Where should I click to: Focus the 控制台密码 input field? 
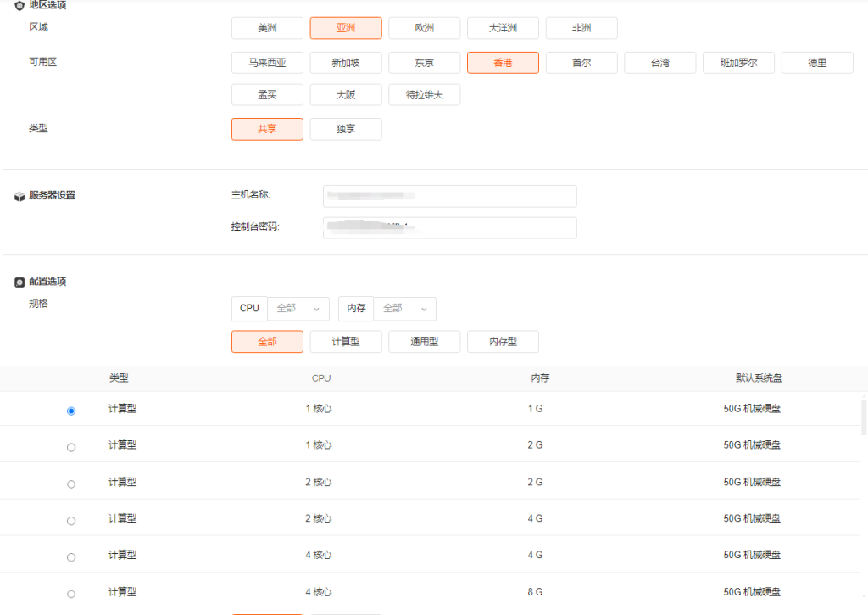(449, 227)
